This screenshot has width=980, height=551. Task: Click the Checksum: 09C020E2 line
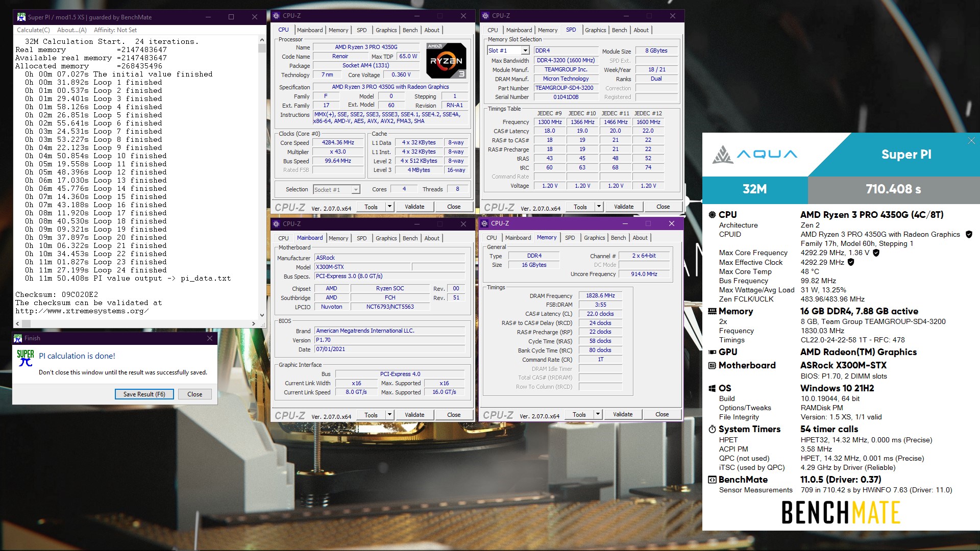(x=57, y=294)
